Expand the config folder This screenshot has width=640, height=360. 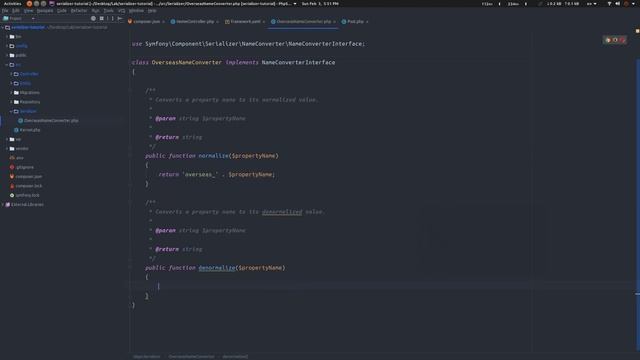tap(7, 46)
